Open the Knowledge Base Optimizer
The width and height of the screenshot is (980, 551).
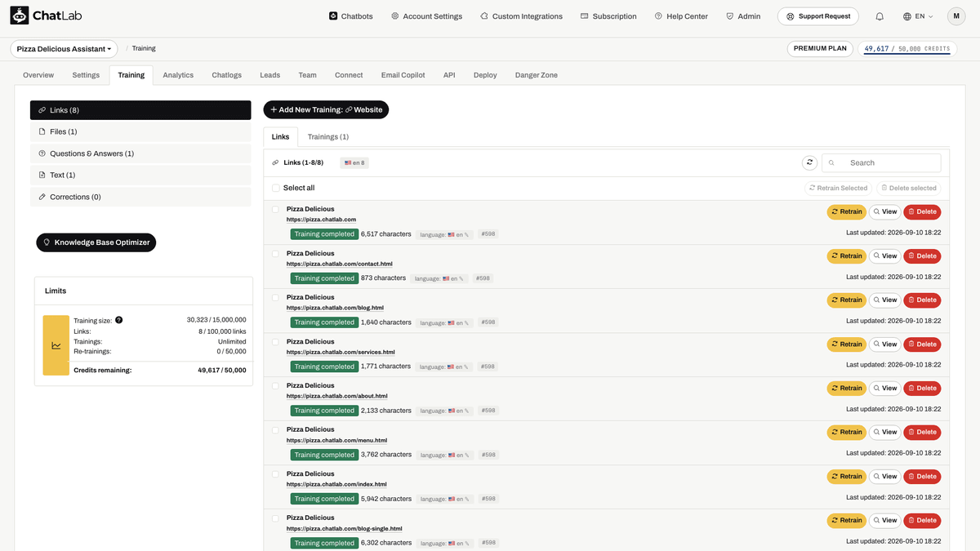[x=96, y=242]
